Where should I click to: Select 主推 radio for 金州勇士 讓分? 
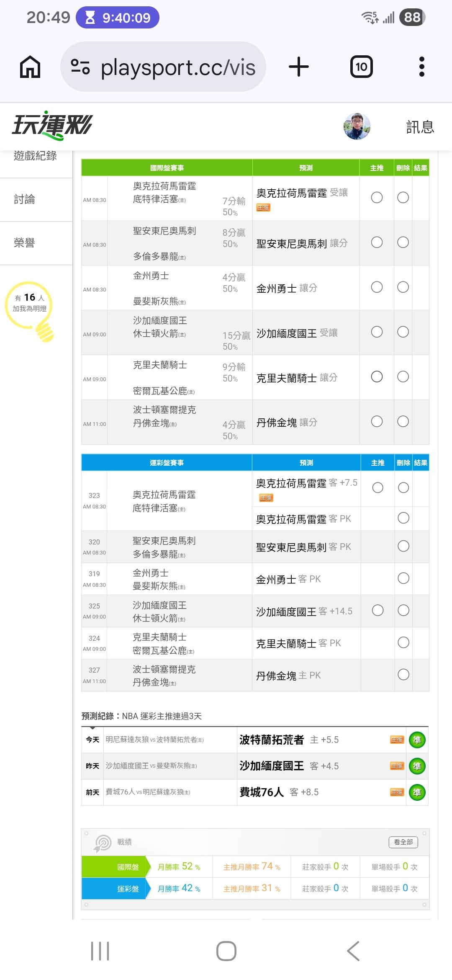(377, 287)
